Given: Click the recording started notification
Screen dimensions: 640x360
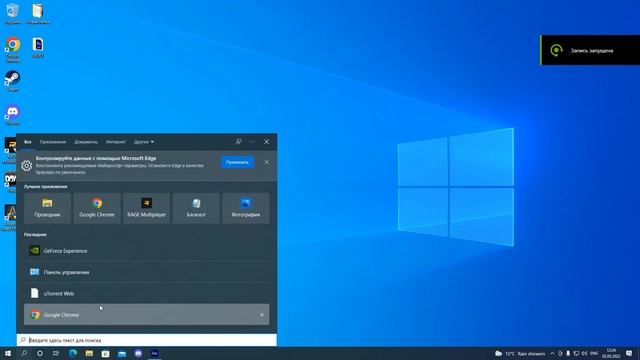Looking at the screenshot, I should click(590, 50).
